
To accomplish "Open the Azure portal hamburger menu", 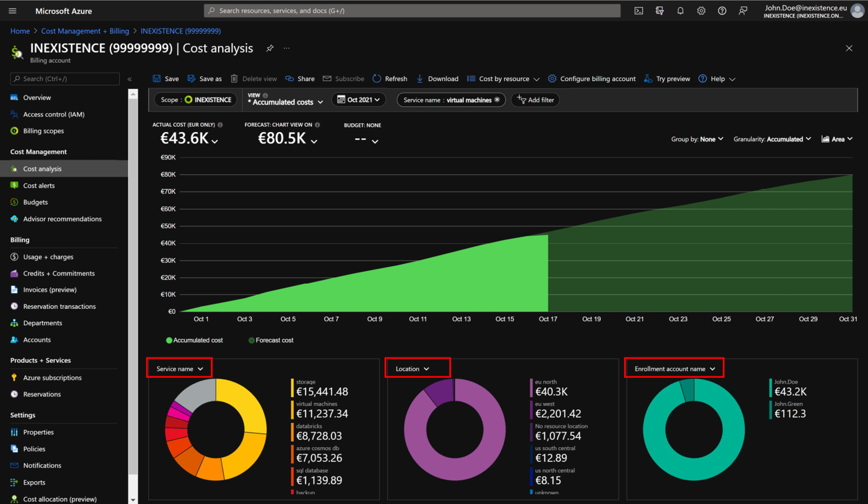I will (13, 11).
